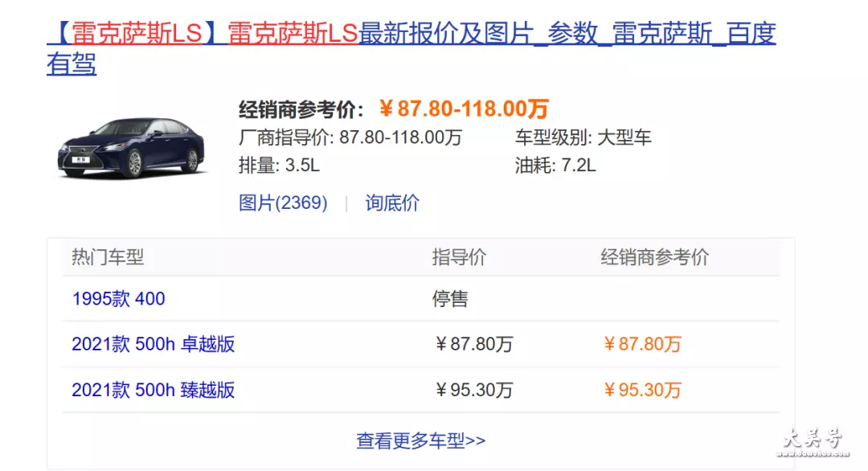Click the 经销商参考价 table column header
Screen dimensions: 868x471
click(655, 257)
